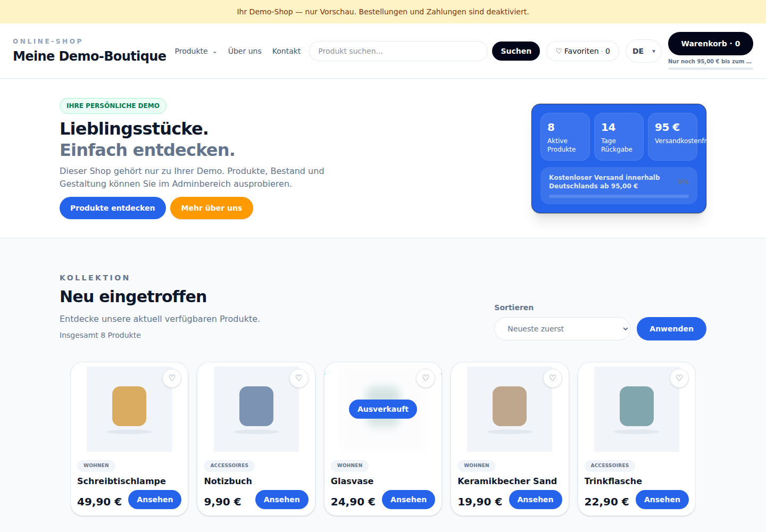This screenshot has height=532, width=766.
Task: View Keramikbecher Sand via Ansehen button
Action: (536, 500)
